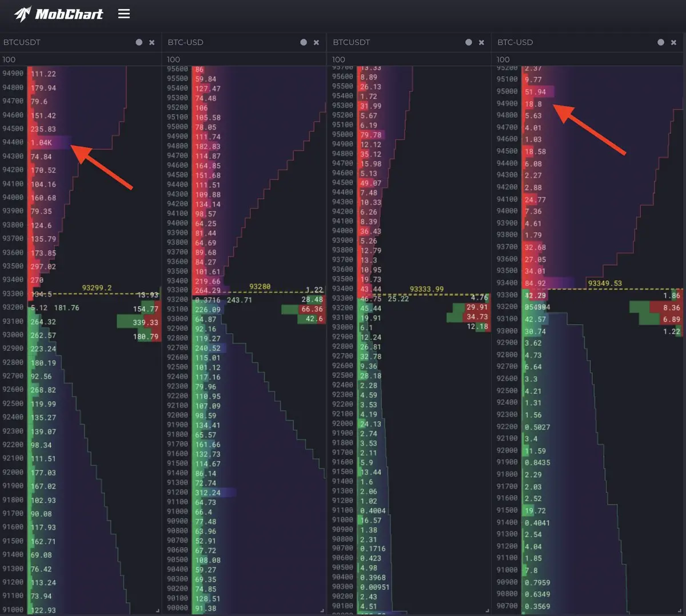Image resolution: width=686 pixels, height=616 pixels.
Task: Click the 312.24 bid size value
Action: 208,493
